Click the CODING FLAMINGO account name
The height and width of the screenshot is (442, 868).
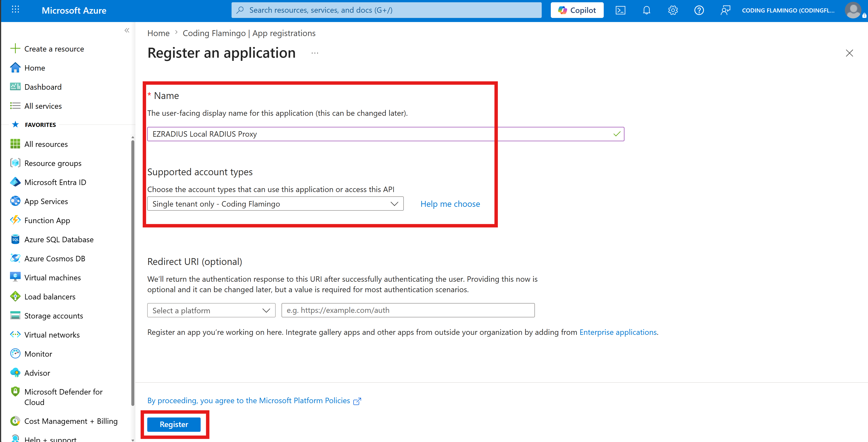[x=788, y=10]
